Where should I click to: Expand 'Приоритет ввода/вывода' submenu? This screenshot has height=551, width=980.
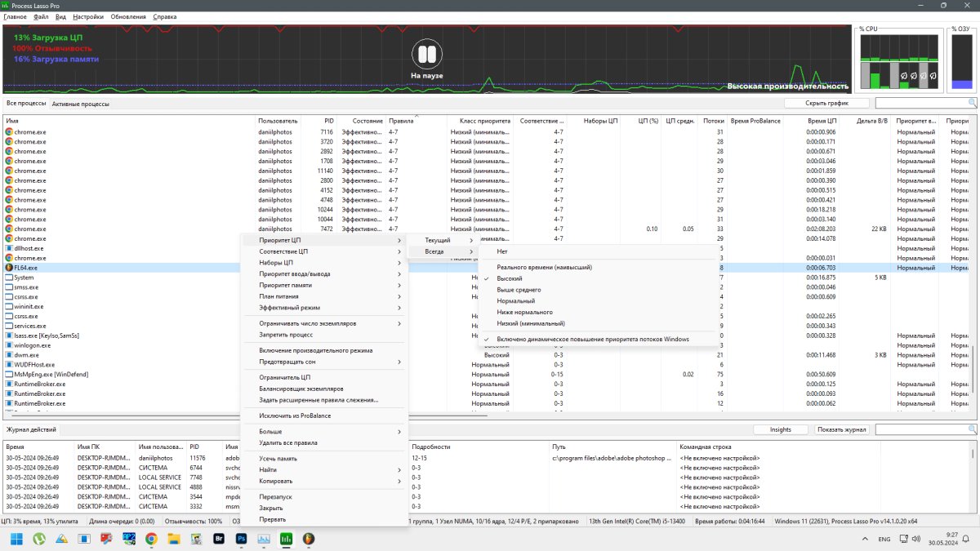pos(325,274)
